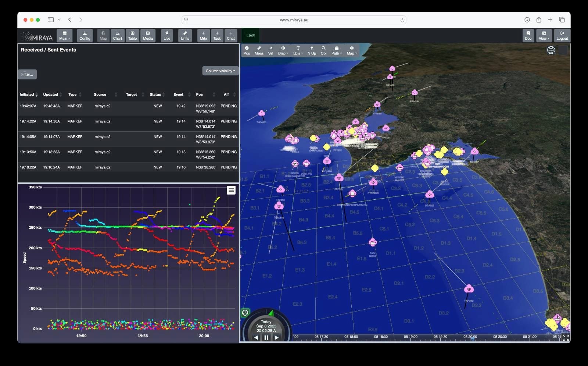This screenshot has width=588, height=366.
Task: Pause the timeline playback
Action: [x=266, y=337]
